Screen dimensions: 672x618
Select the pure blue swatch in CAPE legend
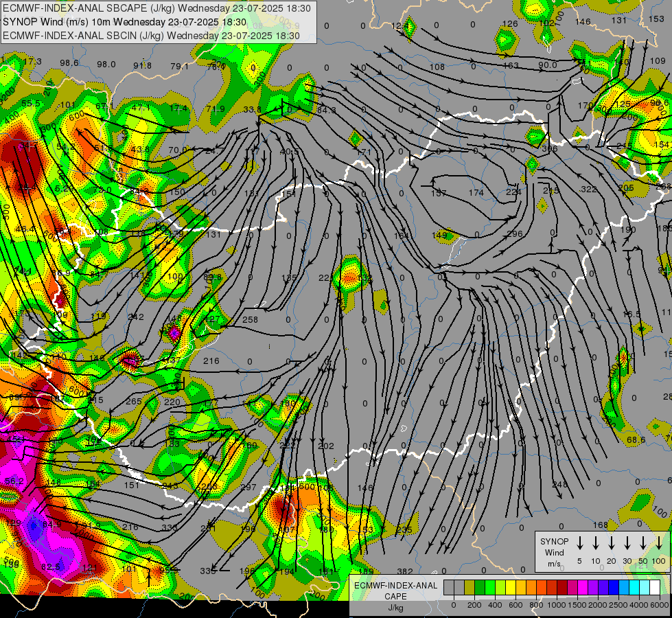[x=614, y=588]
